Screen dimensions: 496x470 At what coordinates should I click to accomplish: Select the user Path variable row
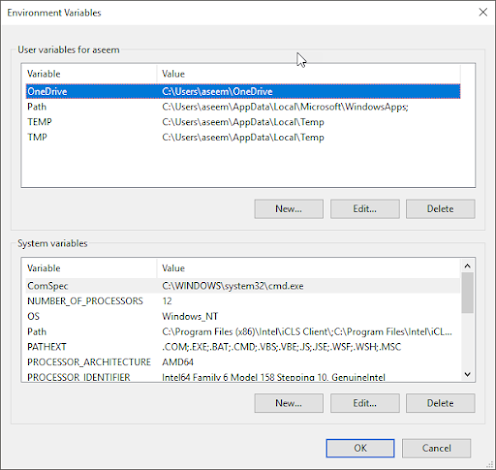click(x=243, y=107)
